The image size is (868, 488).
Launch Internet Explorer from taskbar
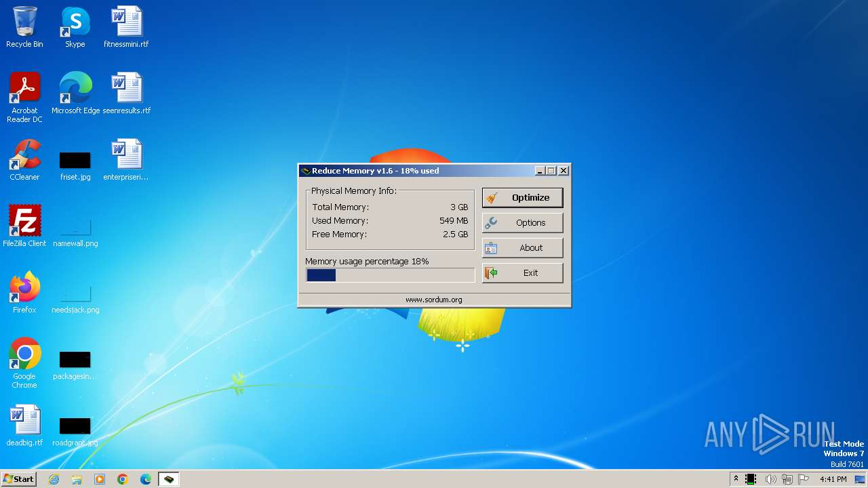click(54, 479)
